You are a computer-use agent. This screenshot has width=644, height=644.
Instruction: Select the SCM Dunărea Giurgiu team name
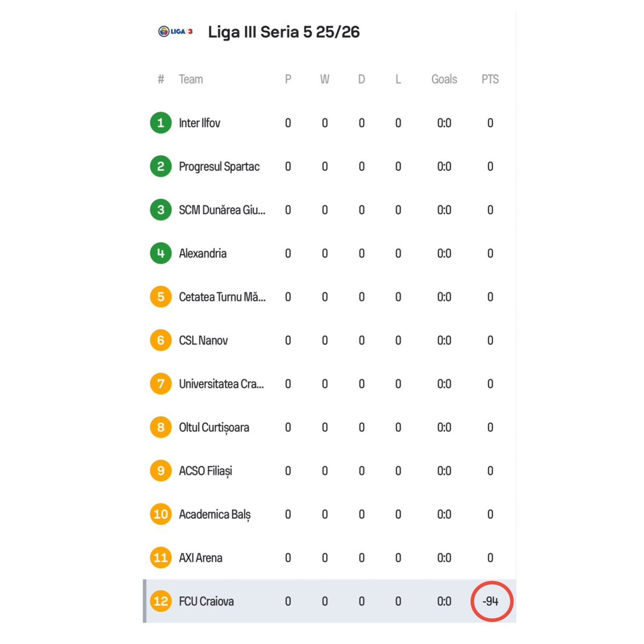pos(222,210)
